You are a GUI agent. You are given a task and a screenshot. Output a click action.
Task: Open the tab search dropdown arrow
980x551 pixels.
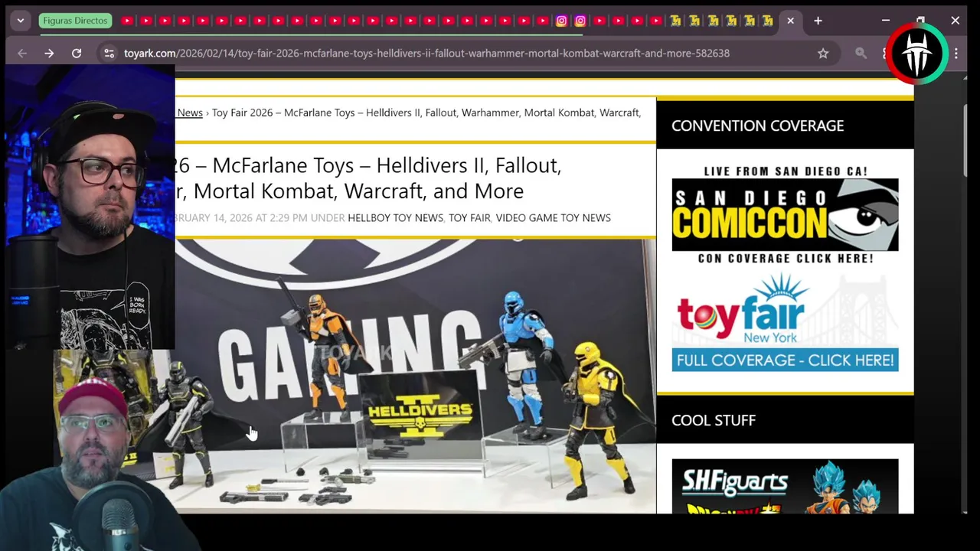pos(21,21)
